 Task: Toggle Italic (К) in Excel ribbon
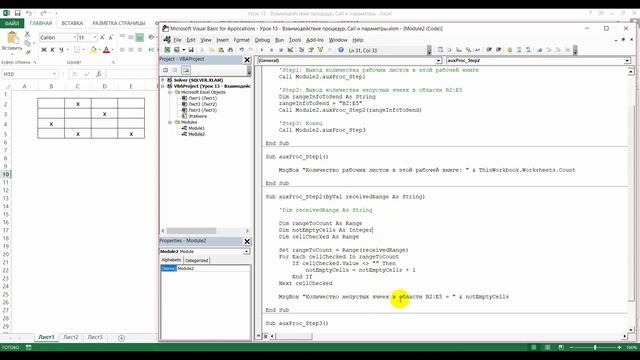[x=52, y=50]
